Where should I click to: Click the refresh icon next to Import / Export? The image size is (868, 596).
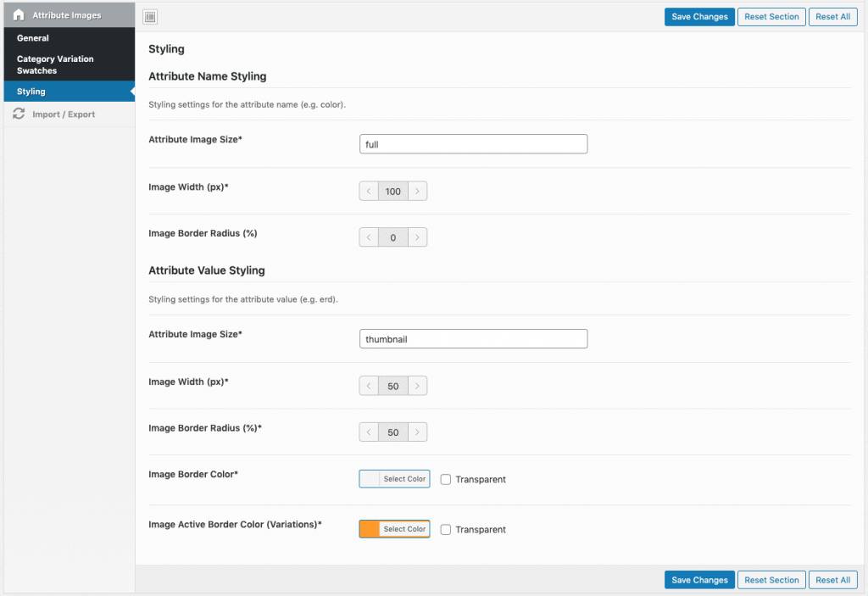click(x=19, y=114)
